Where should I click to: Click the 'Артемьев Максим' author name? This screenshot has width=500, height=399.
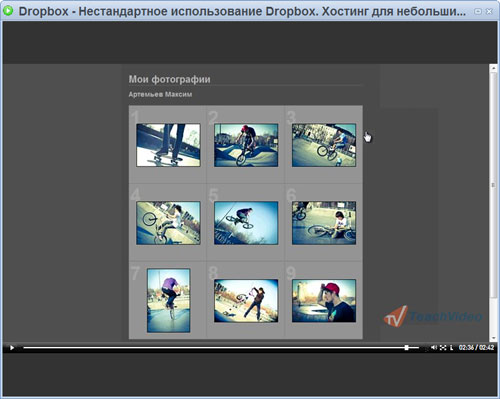pyautogui.click(x=160, y=94)
